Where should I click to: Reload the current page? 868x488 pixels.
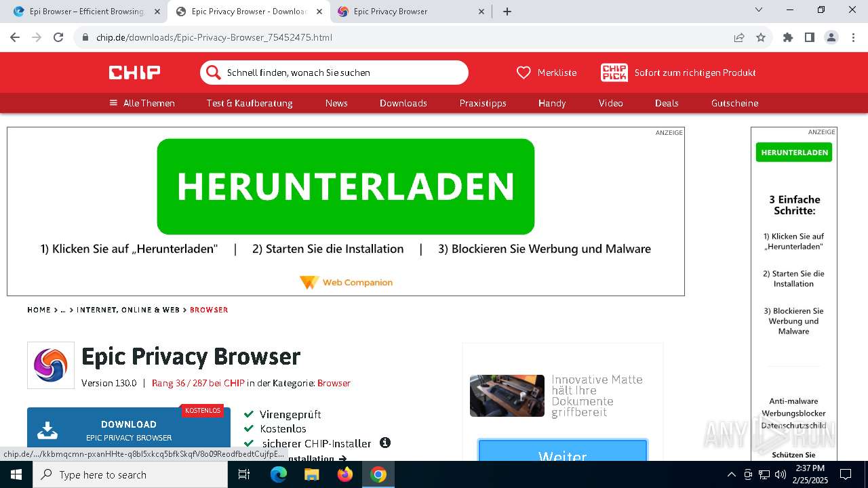[58, 37]
